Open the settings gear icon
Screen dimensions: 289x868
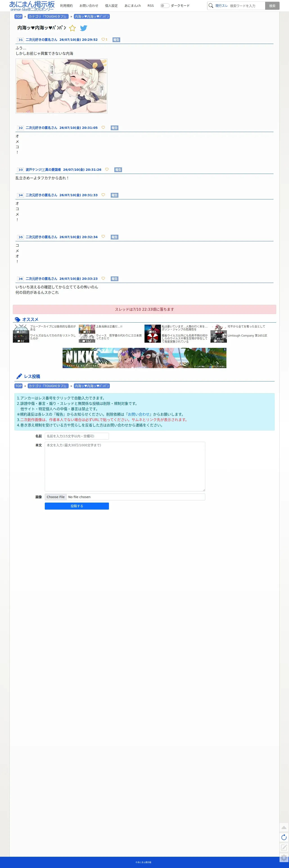tap(284, 858)
